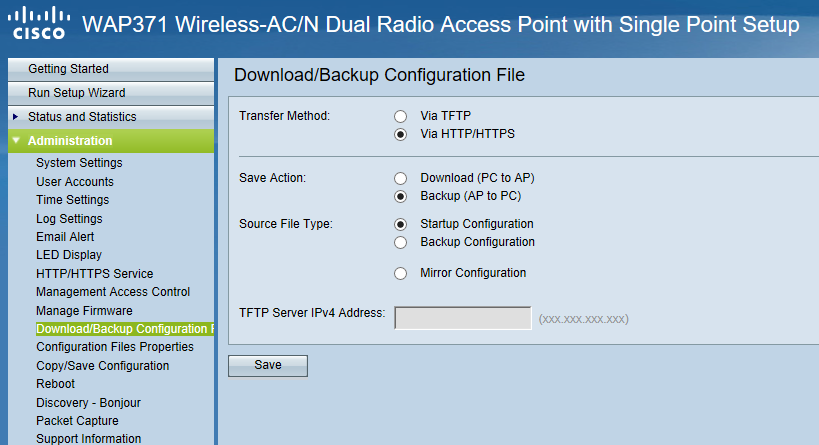Open Getting Started menu item
Image resolution: width=819 pixels, height=445 pixels.
point(111,69)
